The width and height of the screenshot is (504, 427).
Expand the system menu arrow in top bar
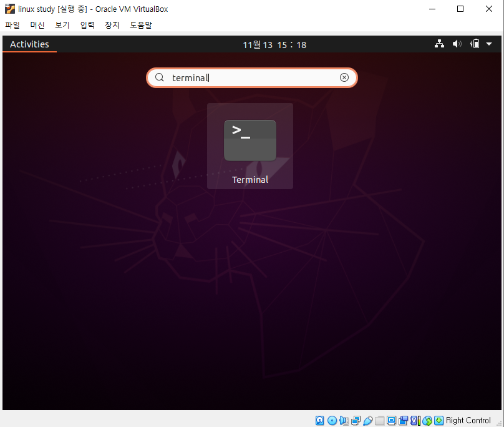[489, 44]
